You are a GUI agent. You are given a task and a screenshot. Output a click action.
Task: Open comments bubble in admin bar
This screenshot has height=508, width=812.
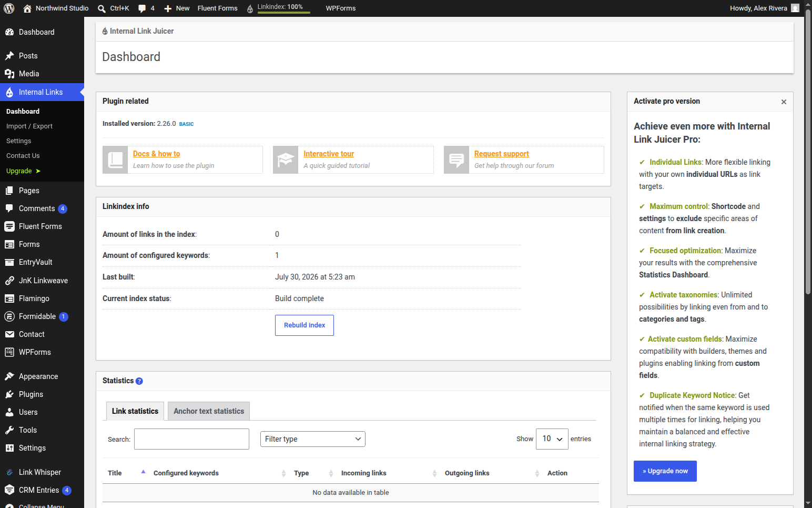tap(142, 8)
